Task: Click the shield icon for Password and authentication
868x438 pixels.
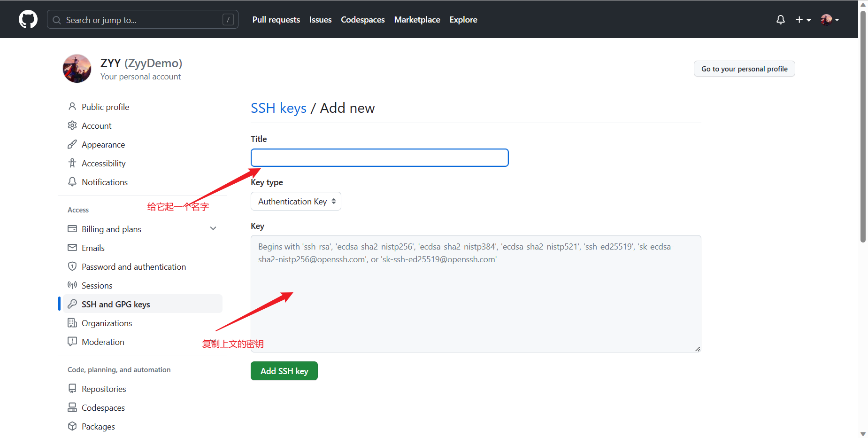Action: tap(72, 266)
